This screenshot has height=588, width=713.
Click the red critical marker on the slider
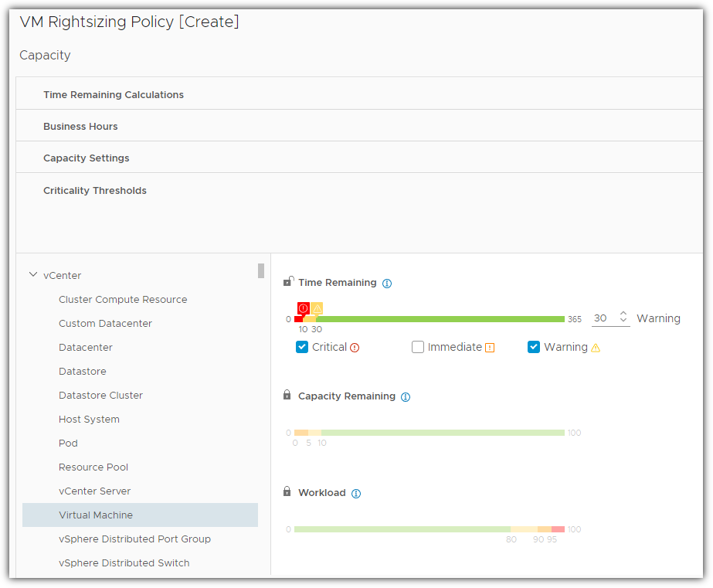(x=304, y=308)
